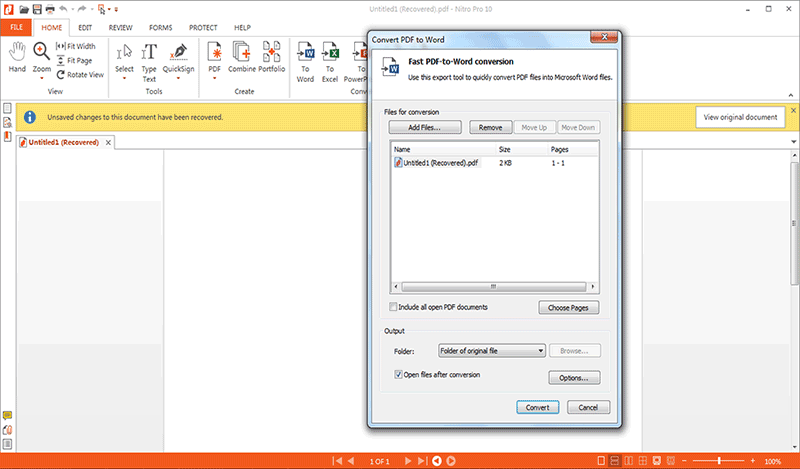
Task: Click the Save icon in quick access
Action: coord(37,9)
